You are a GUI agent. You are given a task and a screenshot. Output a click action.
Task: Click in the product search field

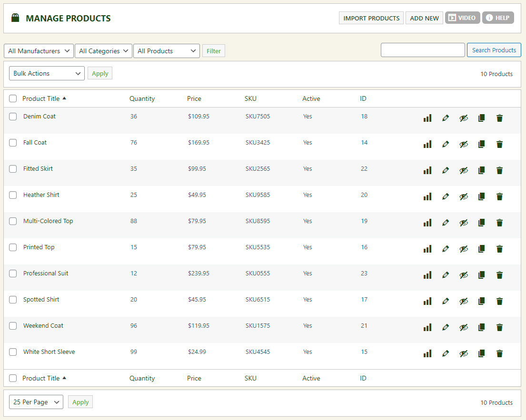[423, 50]
